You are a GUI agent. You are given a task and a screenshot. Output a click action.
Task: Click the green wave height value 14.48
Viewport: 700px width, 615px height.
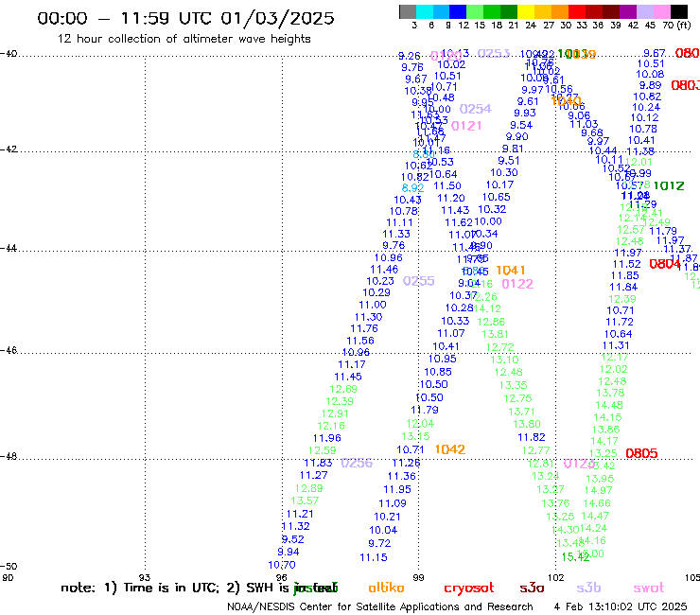(609, 405)
